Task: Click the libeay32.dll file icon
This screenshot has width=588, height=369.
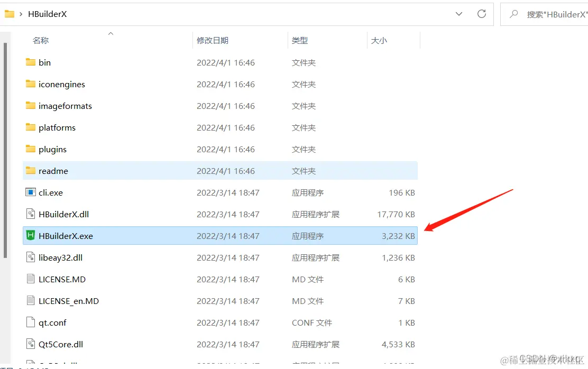Action: 30,257
